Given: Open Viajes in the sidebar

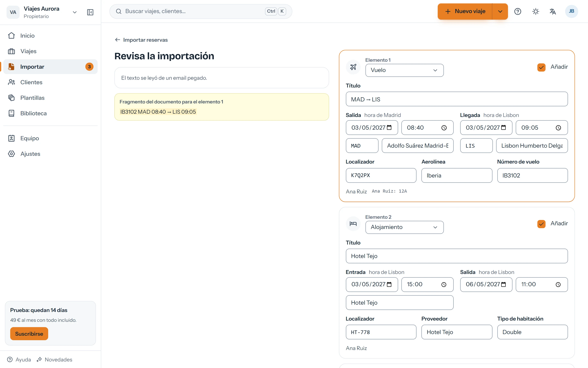Looking at the screenshot, I should tap(50, 51).
